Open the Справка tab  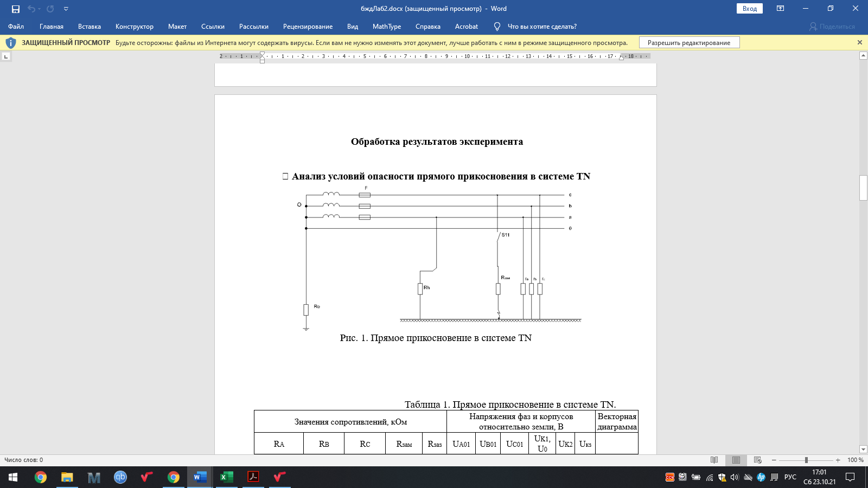428,27
